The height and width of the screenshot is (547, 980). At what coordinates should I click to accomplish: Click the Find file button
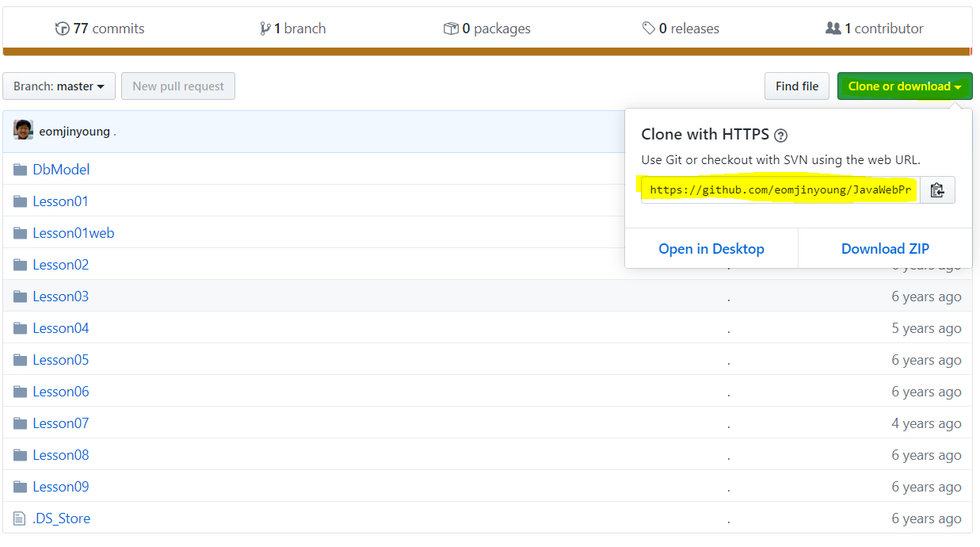797,86
